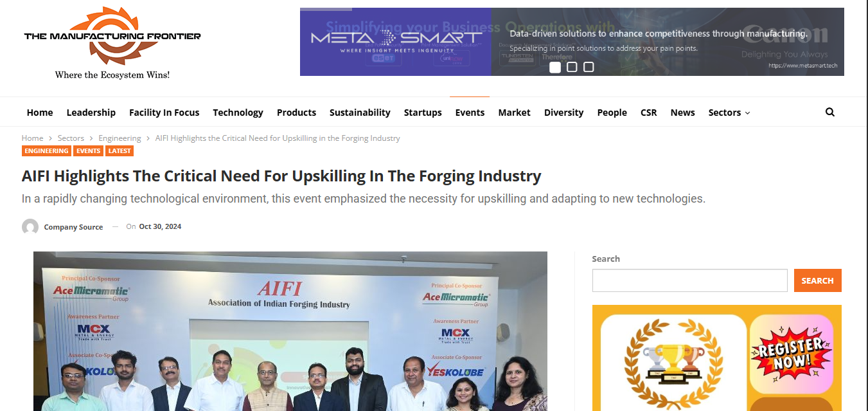Viewport: 868px width, 411px height.
Task: Expand the Sectors dropdown menu
Action: (x=729, y=113)
